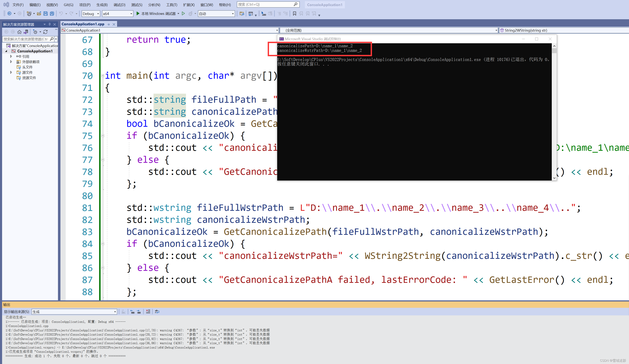Toggle pin on Solution Explorer panel

tap(50, 24)
